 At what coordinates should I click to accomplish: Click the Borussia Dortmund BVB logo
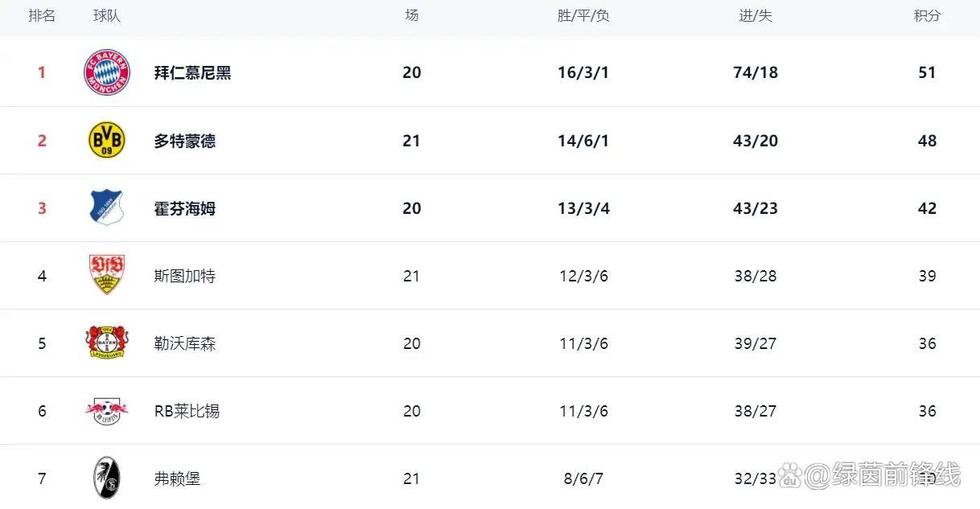(107, 141)
